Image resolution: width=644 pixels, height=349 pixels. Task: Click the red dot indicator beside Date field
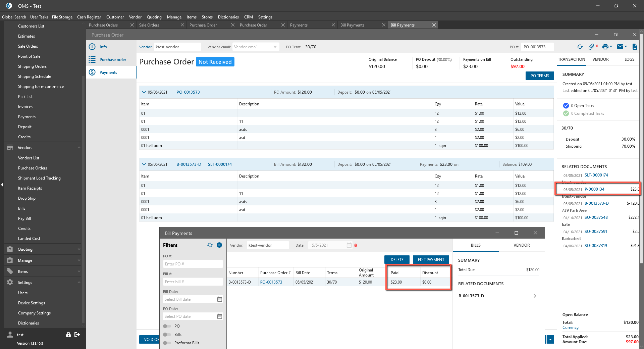click(356, 245)
